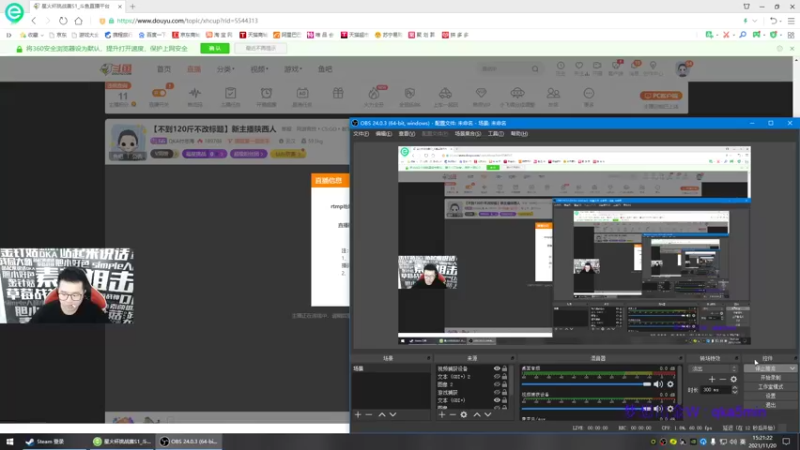Screen dimensions: 800x450
Task: Open the OBS 编辑 menu
Action: tap(383, 134)
